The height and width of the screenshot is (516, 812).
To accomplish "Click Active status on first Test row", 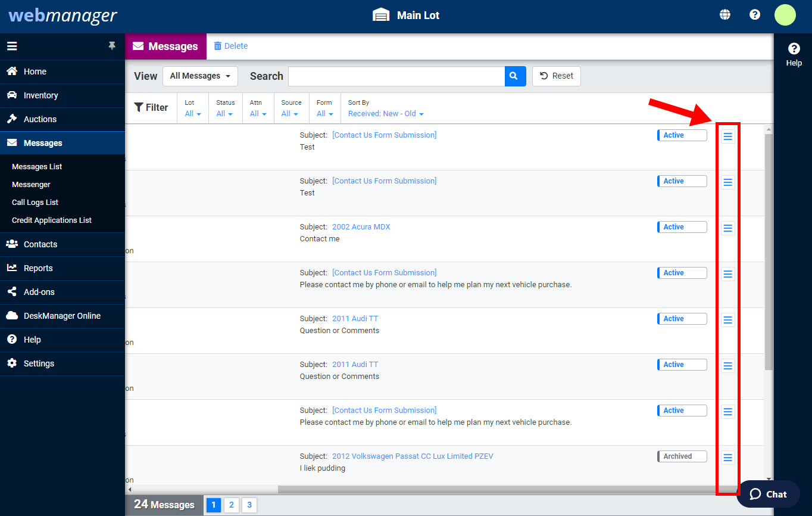I will pos(682,135).
